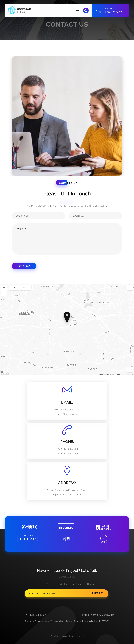The height and width of the screenshot is (644, 134).
Task: Click the envelope email icon
Action: click(x=67, y=389)
